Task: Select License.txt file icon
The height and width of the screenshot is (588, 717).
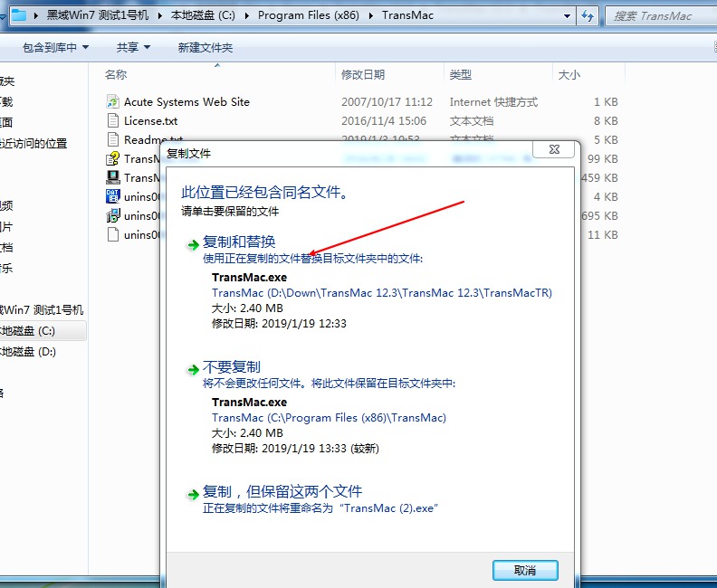Action: pyautogui.click(x=113, y=120)
